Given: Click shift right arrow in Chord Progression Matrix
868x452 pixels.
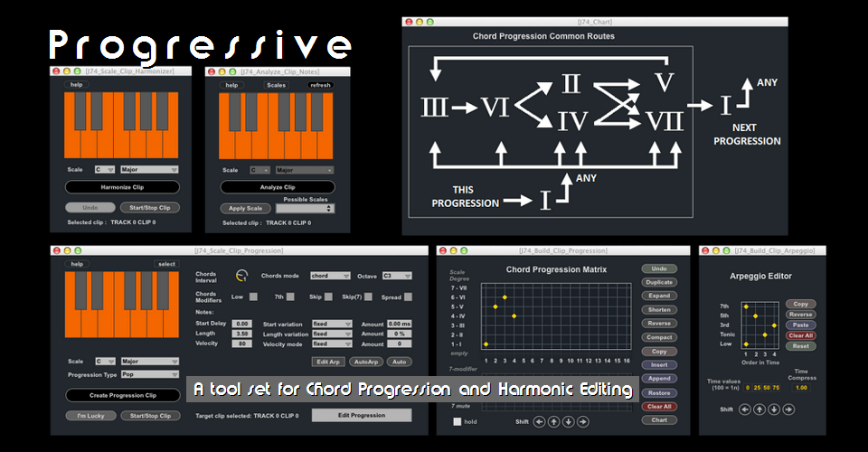Looking at the screenshot, I should 582,420.
